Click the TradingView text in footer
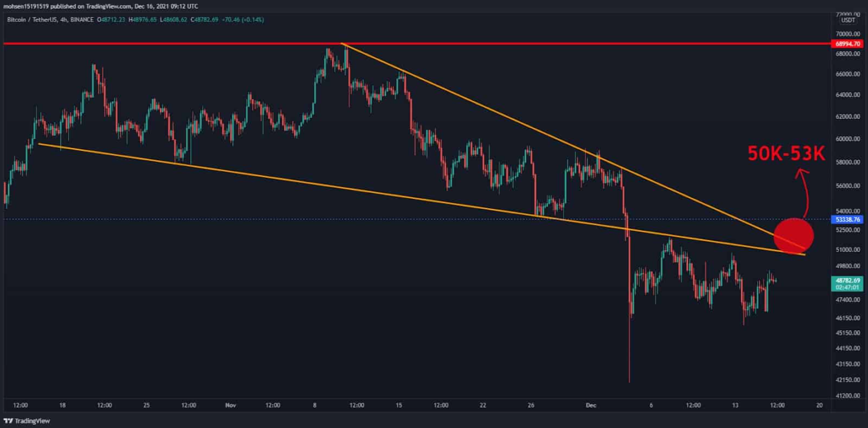Image resolution: width=868 pixels, height=428 pixels. (32, 421)
